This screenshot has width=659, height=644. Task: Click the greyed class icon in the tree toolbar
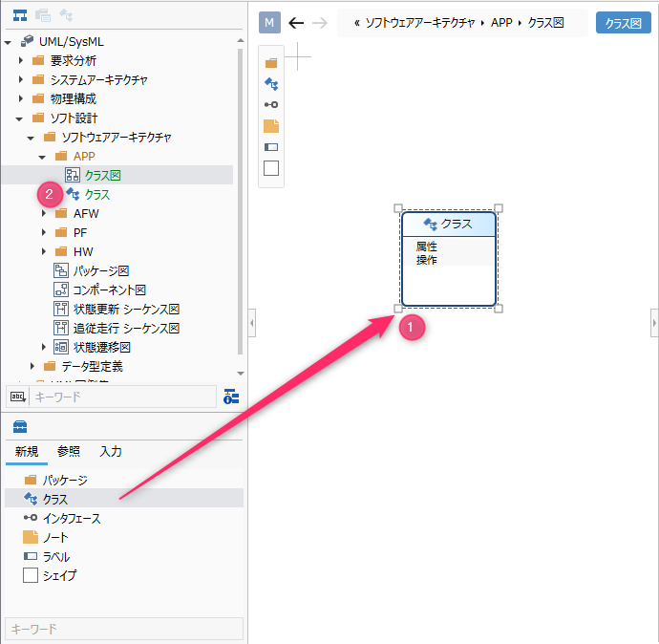[66, 15]
